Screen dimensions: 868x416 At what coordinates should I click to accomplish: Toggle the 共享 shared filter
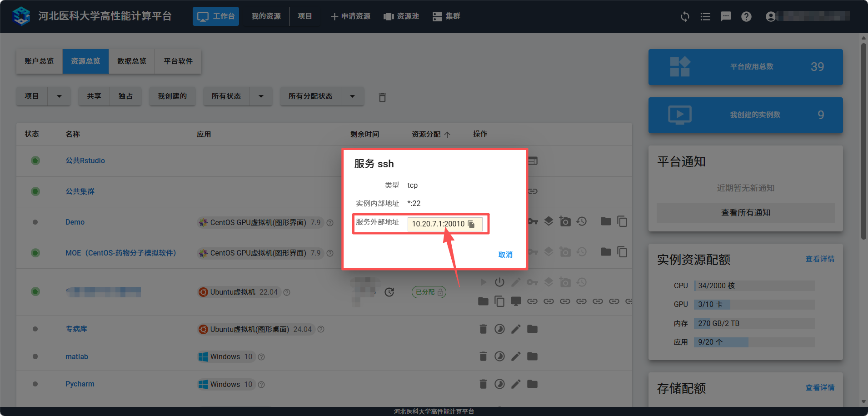[x=94, y=96]
